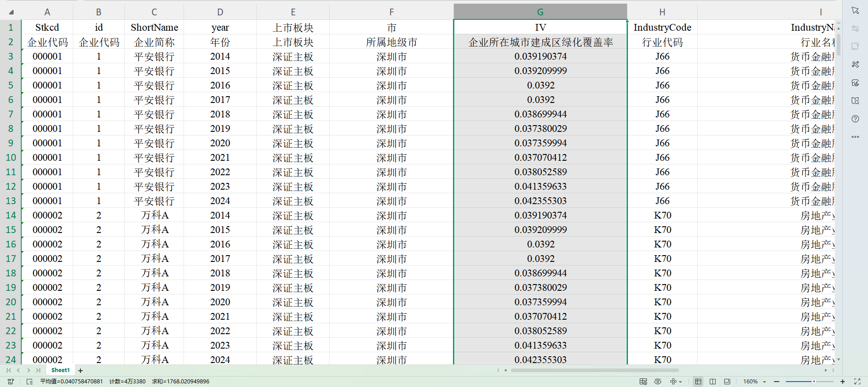The height and width of the screenshot is (387, 868).
Task: Open the help question mark icon
Action: click(x=855, y=119)
